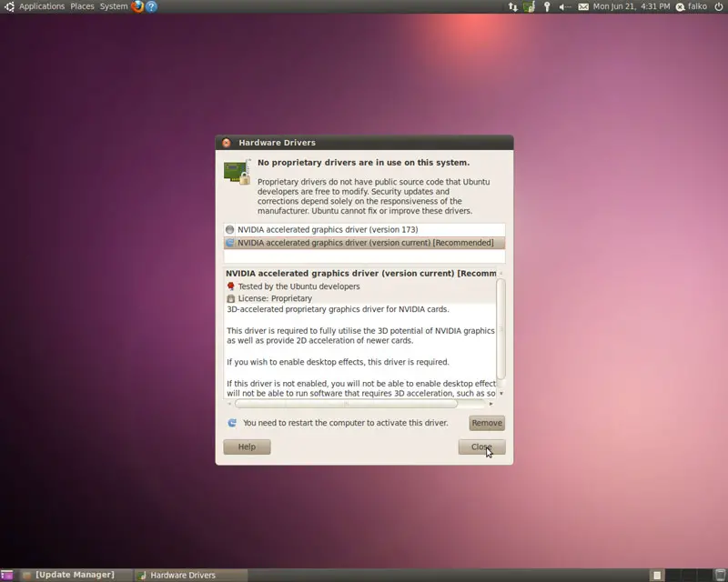Click the bold driver title in the description pane
728x582 pixels.
tap(360, 274)
